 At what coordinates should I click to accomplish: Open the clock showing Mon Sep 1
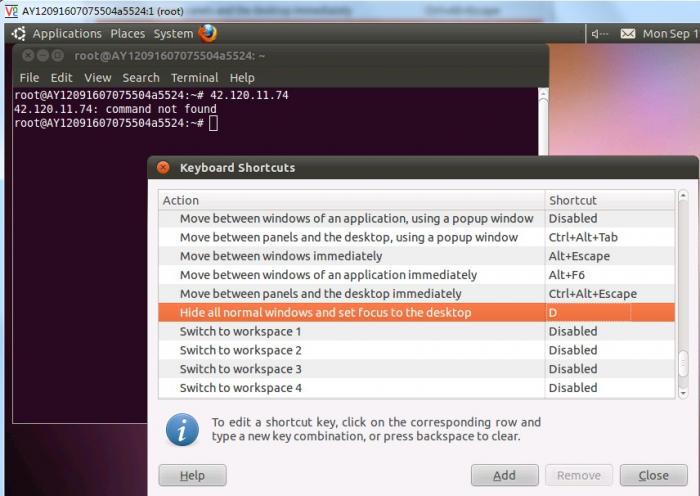pyautogui.click(x=670, y=34)
